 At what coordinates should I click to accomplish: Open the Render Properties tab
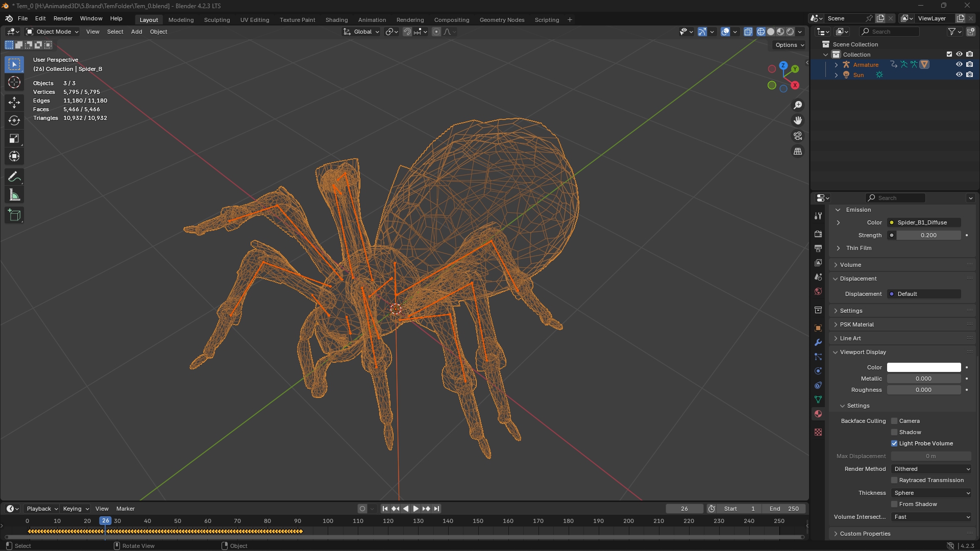(818, 234)
